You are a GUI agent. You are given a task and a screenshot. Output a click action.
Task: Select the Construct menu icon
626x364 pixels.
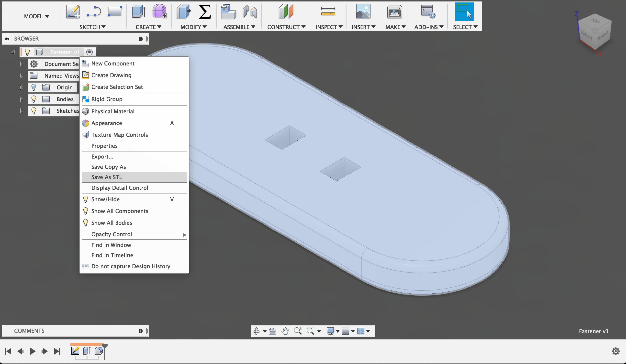click(286, 12)
